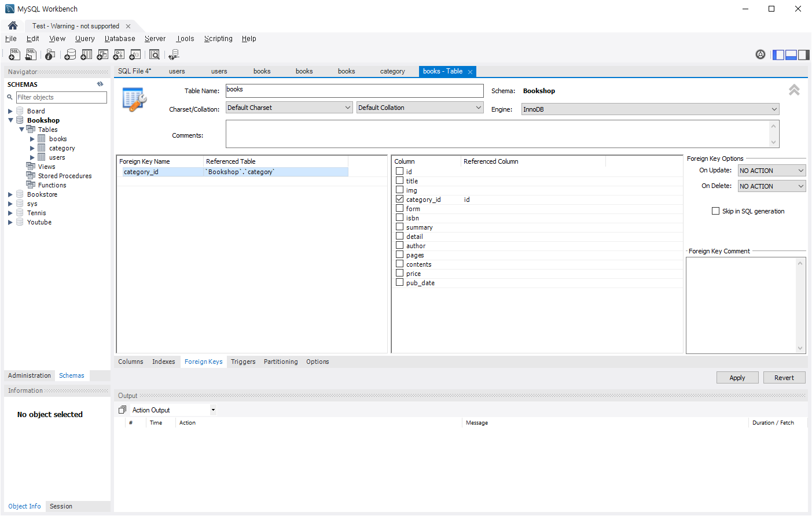This screenshot has height=516, width=812.
Task: Open the Engine InnoDB dropdown
Action: (x=650, y=109)
